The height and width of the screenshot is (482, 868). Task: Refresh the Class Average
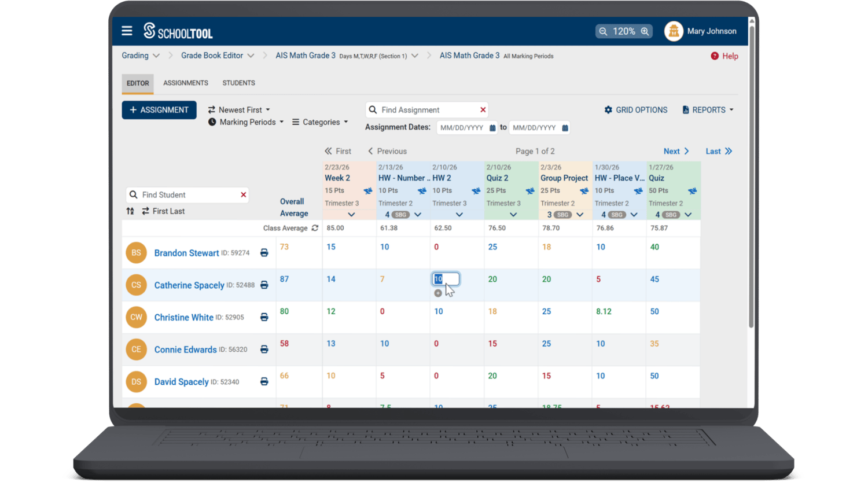coord(314,228)
